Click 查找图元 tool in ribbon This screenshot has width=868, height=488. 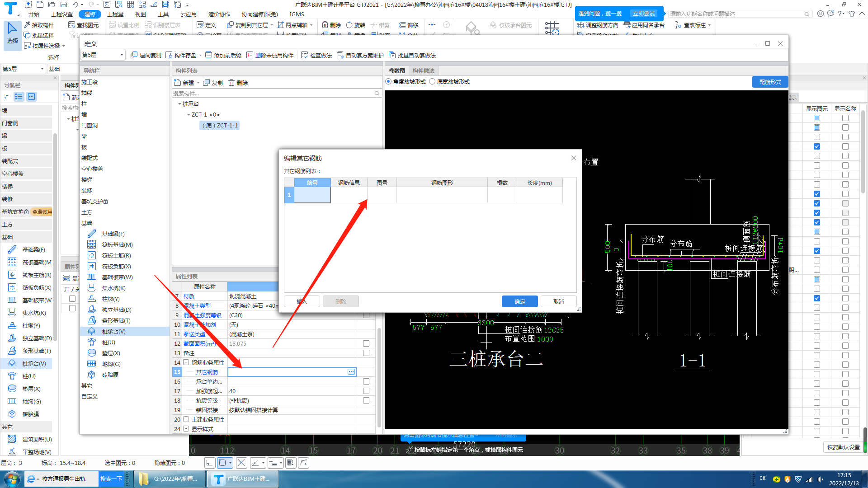tap(83, 25)
